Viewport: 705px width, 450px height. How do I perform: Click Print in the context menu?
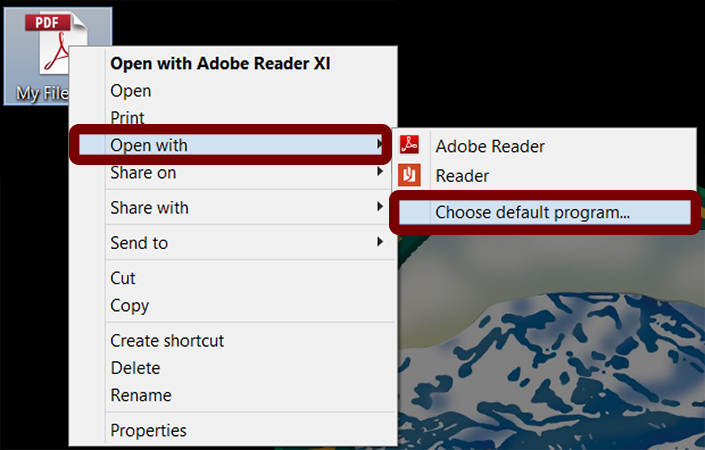point(129,118)
